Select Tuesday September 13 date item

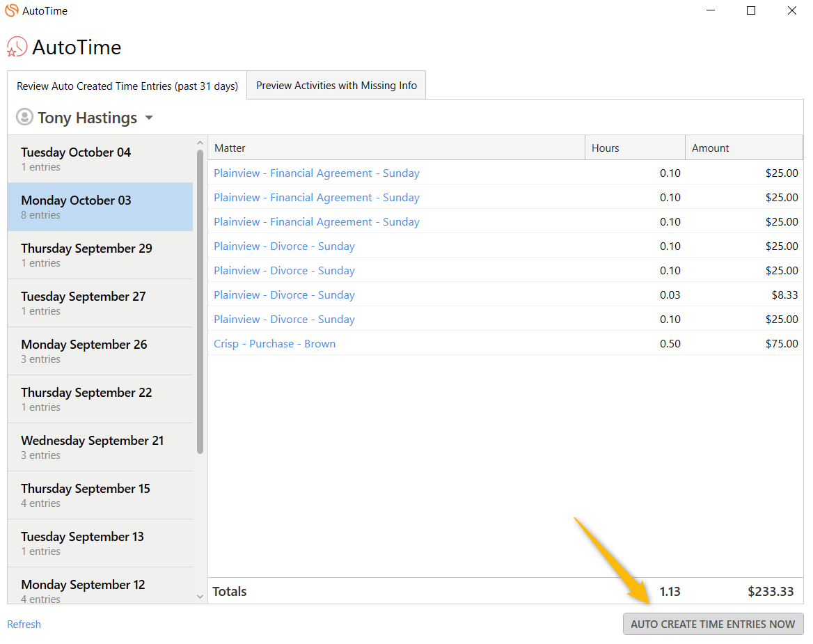point(100,544)
